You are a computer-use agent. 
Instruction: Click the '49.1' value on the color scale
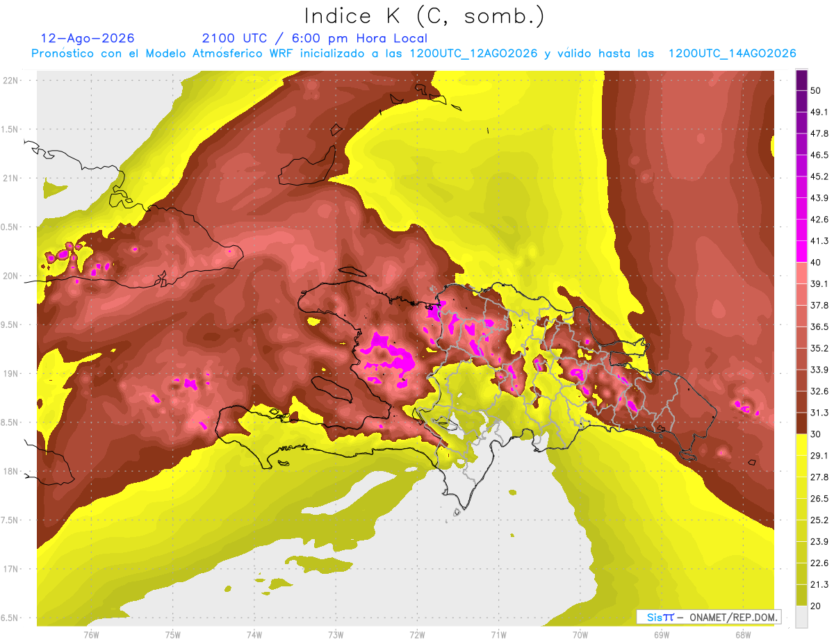click(819, 113)
